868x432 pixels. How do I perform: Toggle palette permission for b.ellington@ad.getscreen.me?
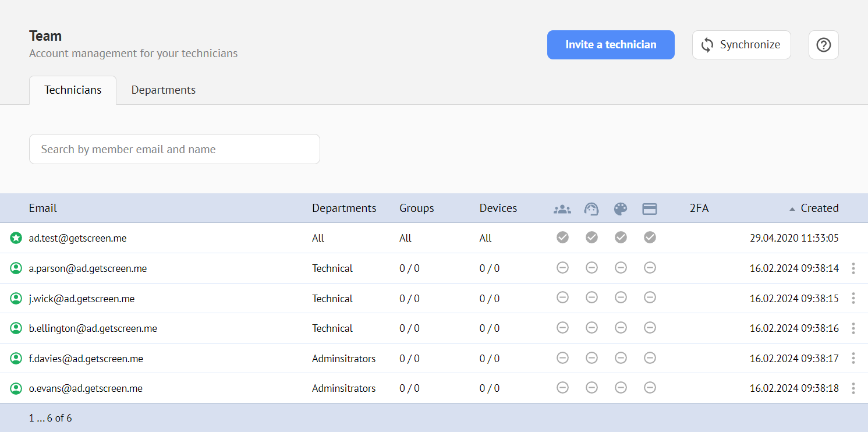pyautogui.click(x=621, y=328)
